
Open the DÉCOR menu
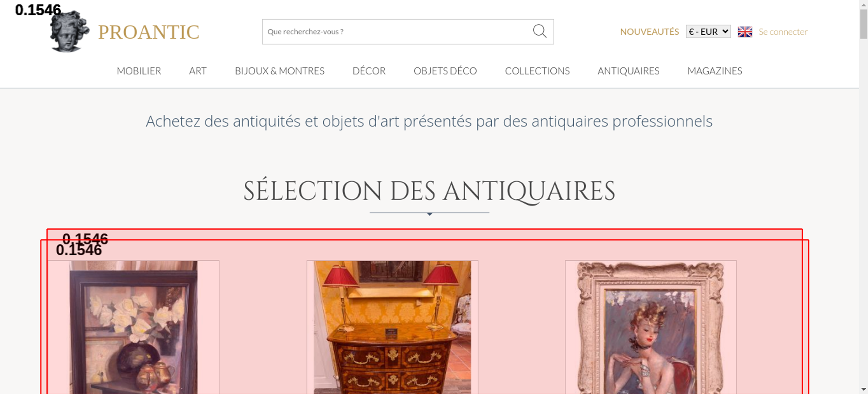point(369,71)
